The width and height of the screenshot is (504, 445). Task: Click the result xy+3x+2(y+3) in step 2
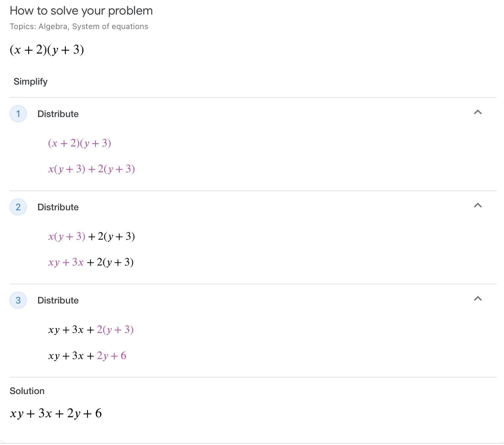coord(91,263)
